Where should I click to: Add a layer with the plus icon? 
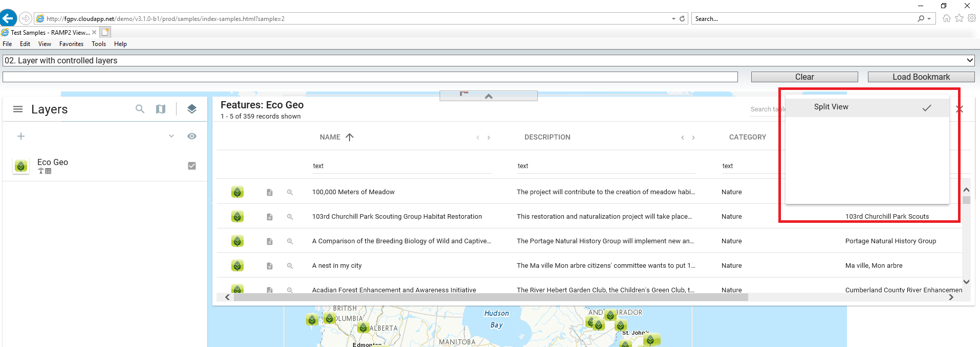tap(21, 136)
